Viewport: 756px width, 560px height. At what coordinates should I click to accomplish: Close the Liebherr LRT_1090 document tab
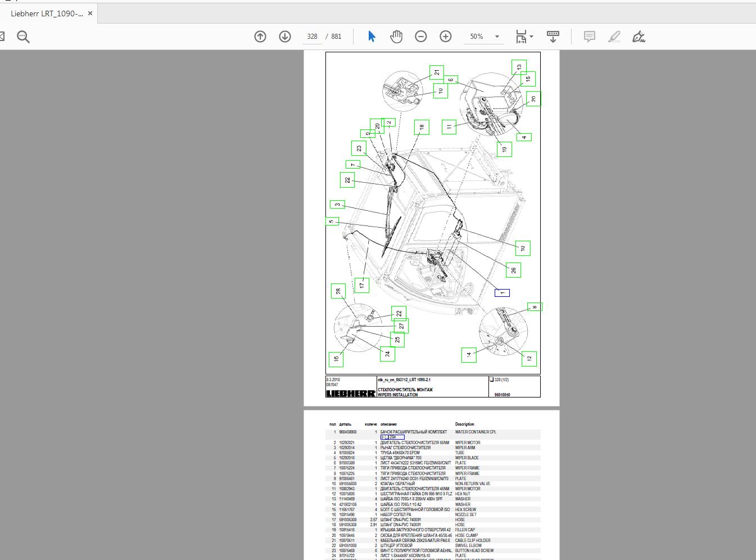(90, 13)
